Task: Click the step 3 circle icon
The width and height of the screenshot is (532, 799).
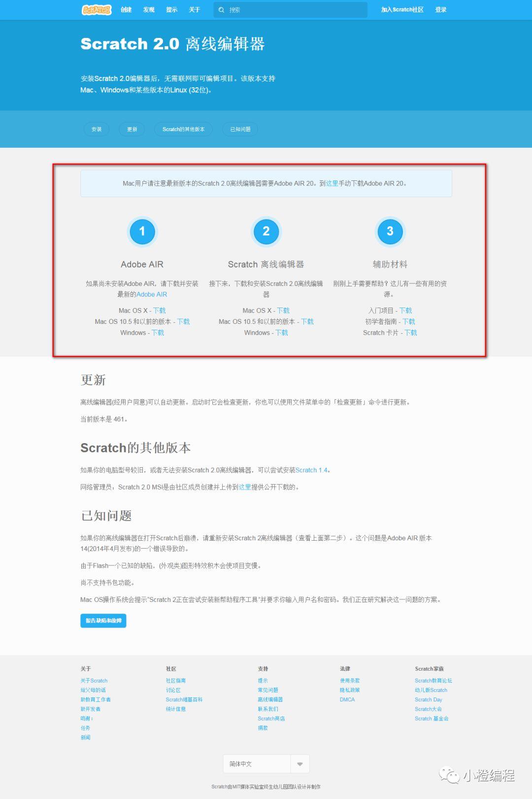Action: coord(390,231)
